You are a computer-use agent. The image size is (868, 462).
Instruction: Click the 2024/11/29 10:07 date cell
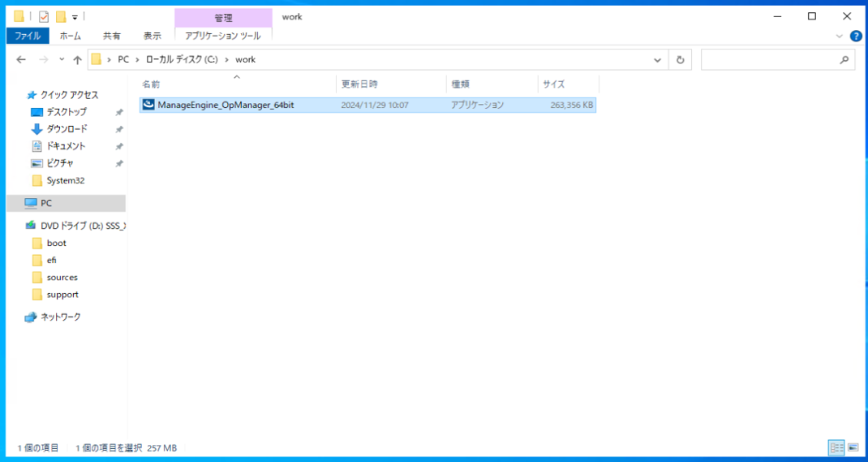375,105
